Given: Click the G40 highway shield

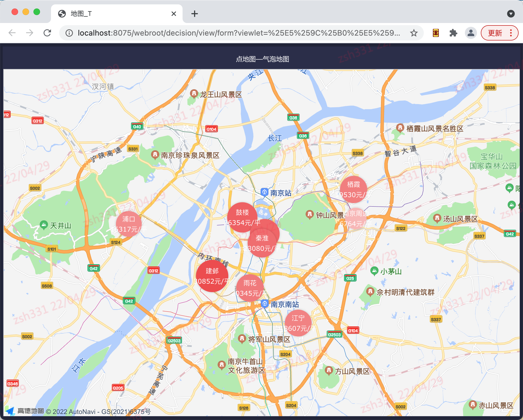Looking at the screenshot, I should point(137,126).
